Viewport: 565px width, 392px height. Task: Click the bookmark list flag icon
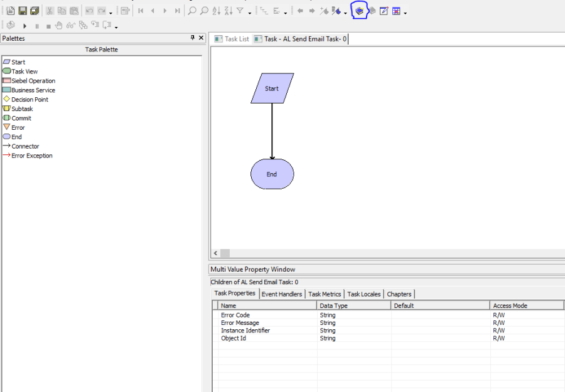(336, 11)
